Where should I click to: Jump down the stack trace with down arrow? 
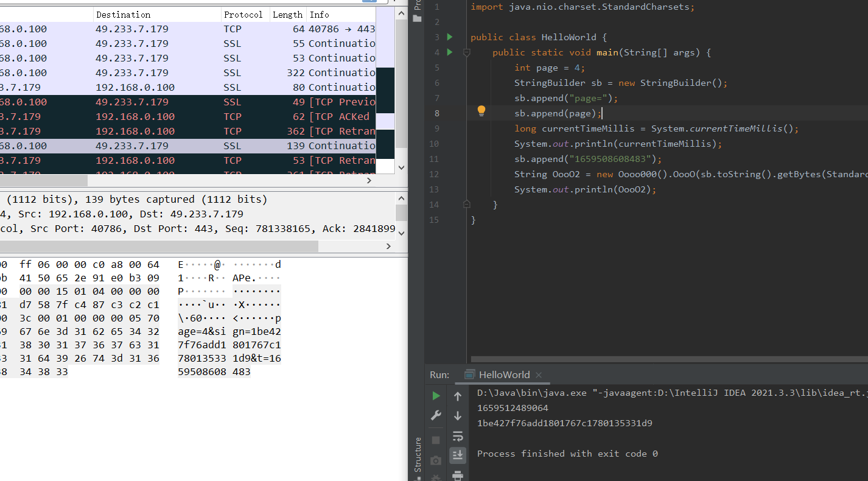coord(458,416)
